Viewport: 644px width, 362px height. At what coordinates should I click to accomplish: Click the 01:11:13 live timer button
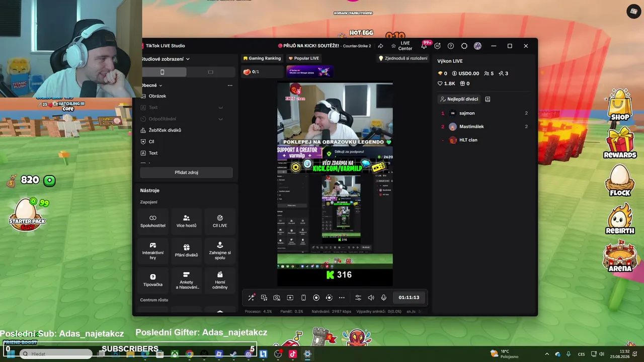(409, 298)
